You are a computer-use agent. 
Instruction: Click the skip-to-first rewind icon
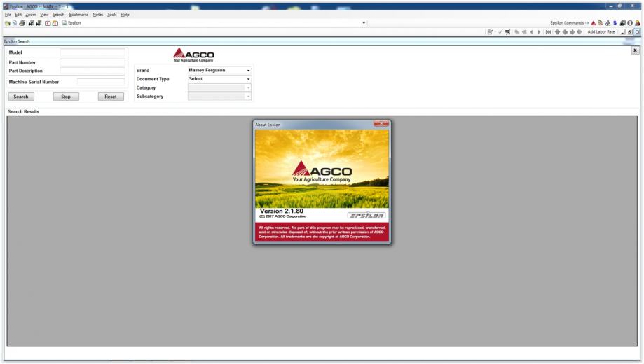(x=548, y=32)
